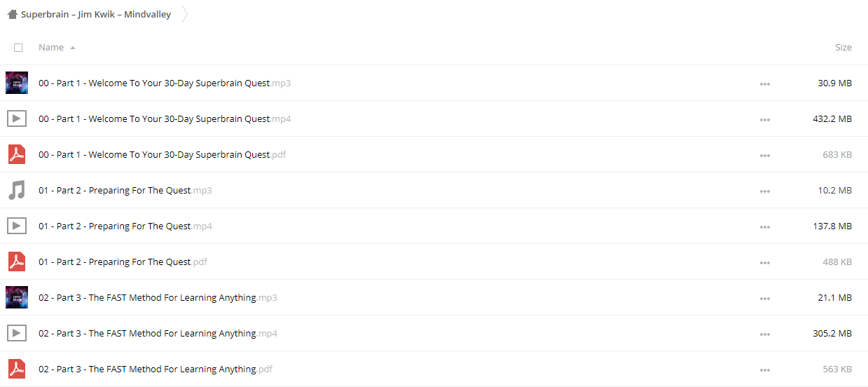This screenshot has height=387, width=868.
Task: Click the video play icon for Preparing For The Quest.mp4
Action: click(17, 226)
